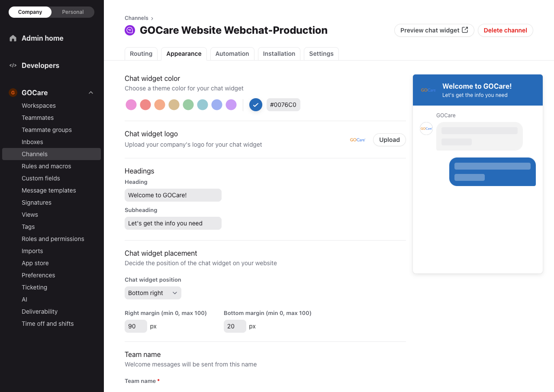Switch to the Personal toggle option
Image resolution: width=554 pixels, height=392 pixels.
73,12
